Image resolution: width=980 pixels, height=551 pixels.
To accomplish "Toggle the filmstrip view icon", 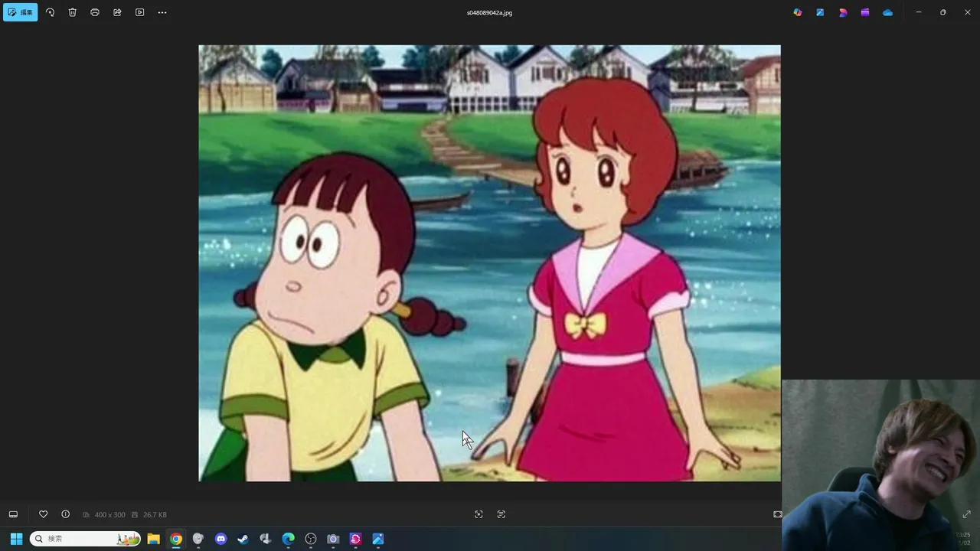I will click(x=13, y=514).
